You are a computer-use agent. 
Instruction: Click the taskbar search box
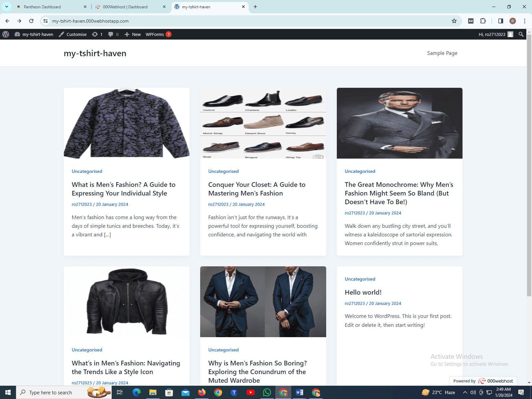[64, 392]
